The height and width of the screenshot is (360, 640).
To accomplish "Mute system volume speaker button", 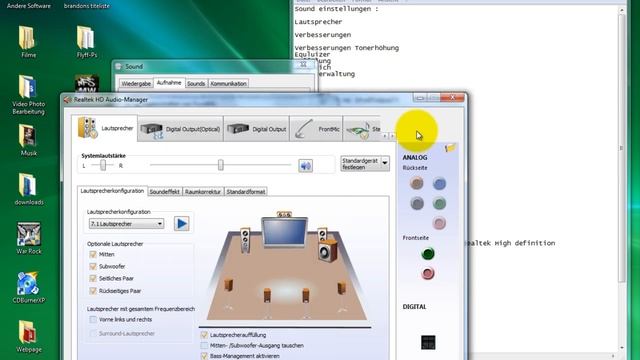I will click(305, 166).
